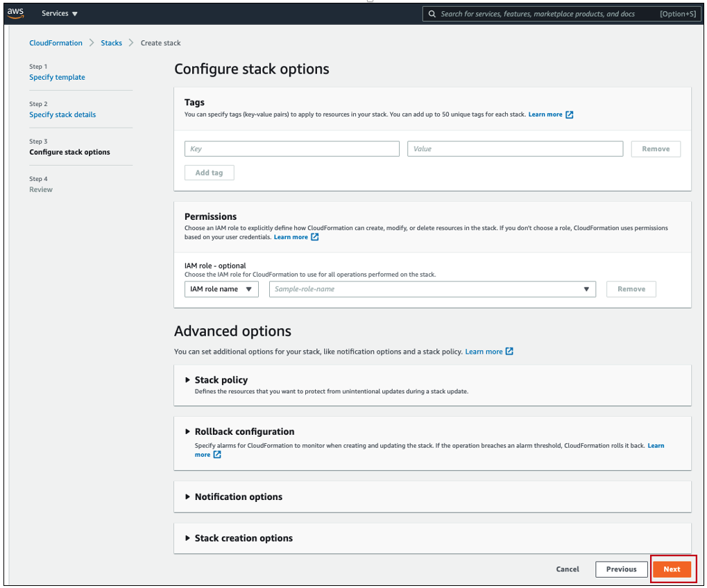Focus the AWS services search field

point(562,14)
